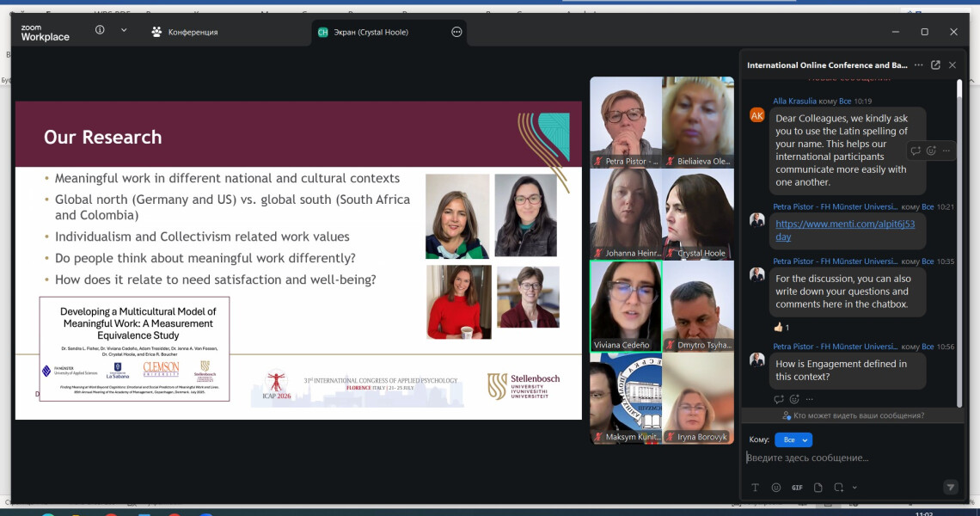The image size is (980, 516).
Task: Click the ICAP 2026 logo on slide
Action: 276,386
